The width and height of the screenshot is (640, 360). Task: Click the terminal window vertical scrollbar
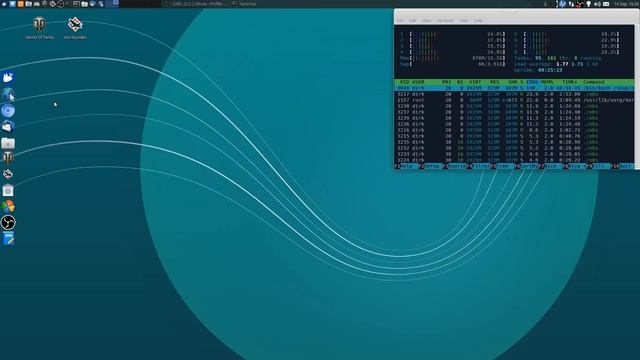click(x=637, y=97)
